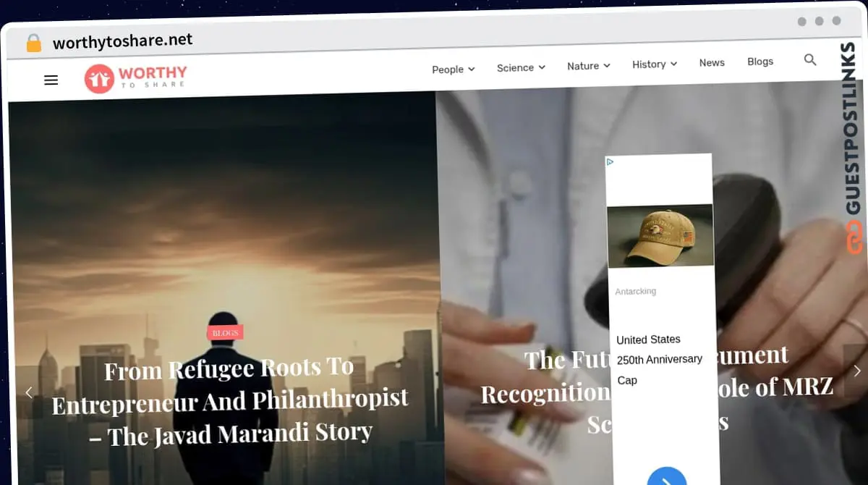
Task: Click the Antarcking advertiser label
Action: pyautogui.click(x=635, y=291)
